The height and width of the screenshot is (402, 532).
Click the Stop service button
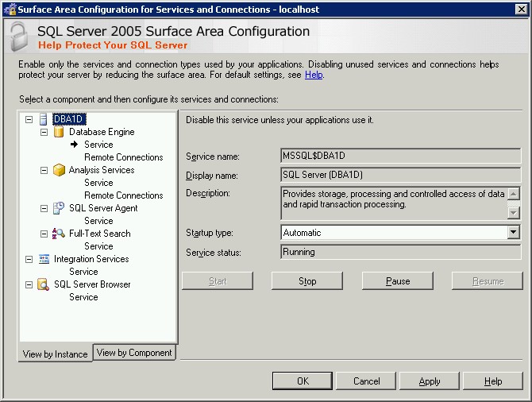(307, 281)
